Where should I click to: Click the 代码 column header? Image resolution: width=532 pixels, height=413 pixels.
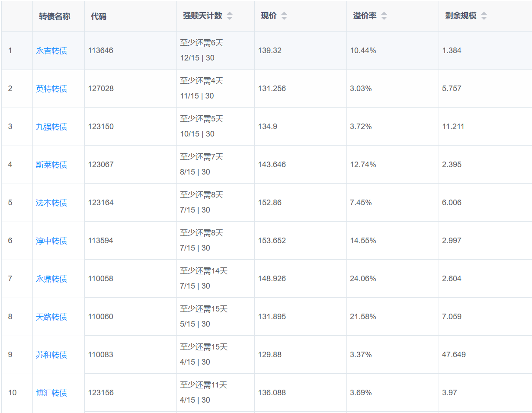point(99,16)
